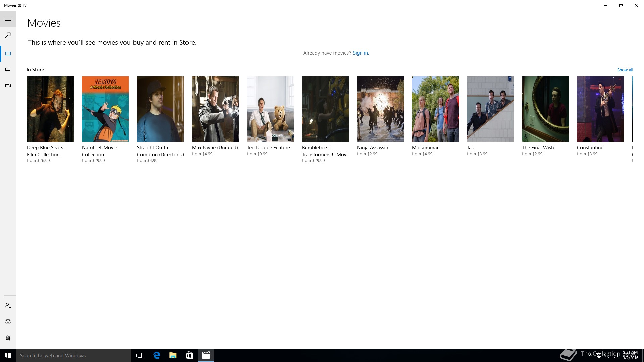Open the Naruto 4-Movie Collection poster

(x=105, y=109)
